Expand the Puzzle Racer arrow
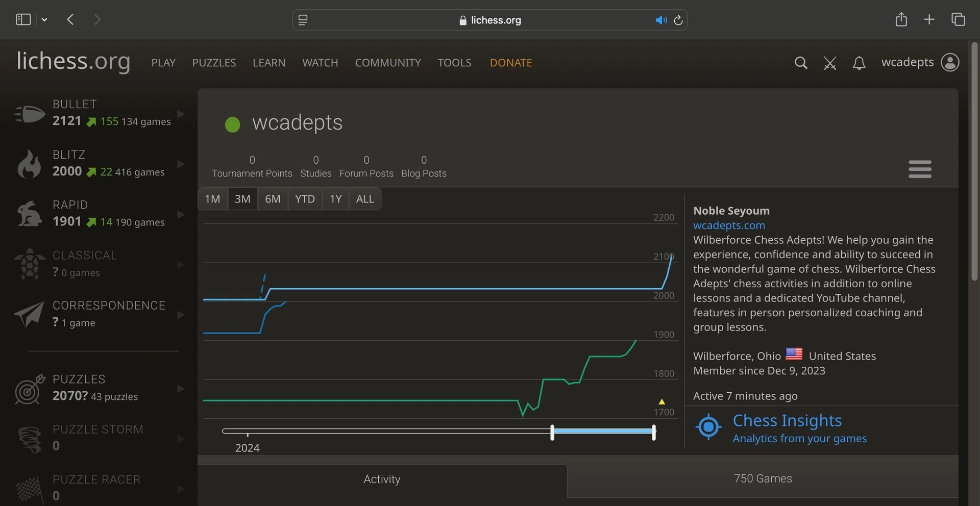 click(180, 489)
